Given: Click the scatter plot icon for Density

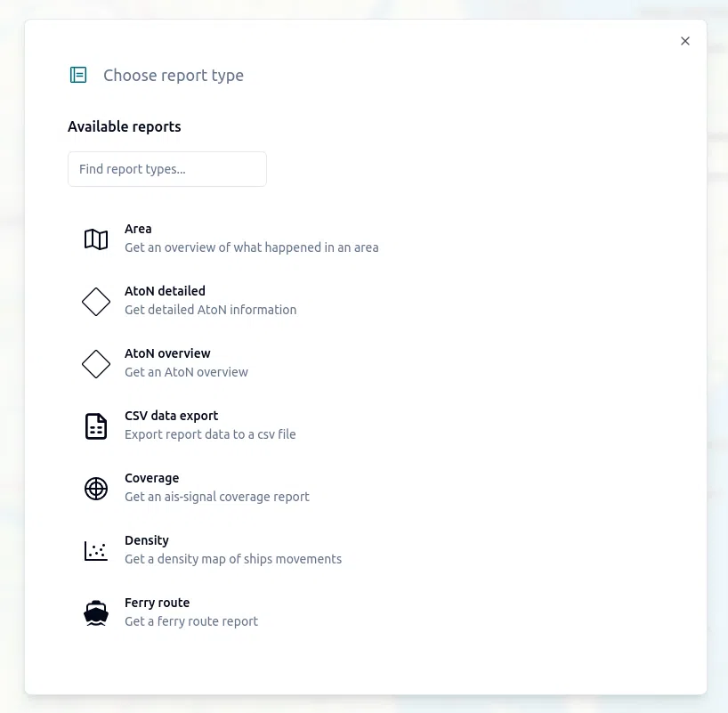Looking at the screenshot, I should [96, 551].
